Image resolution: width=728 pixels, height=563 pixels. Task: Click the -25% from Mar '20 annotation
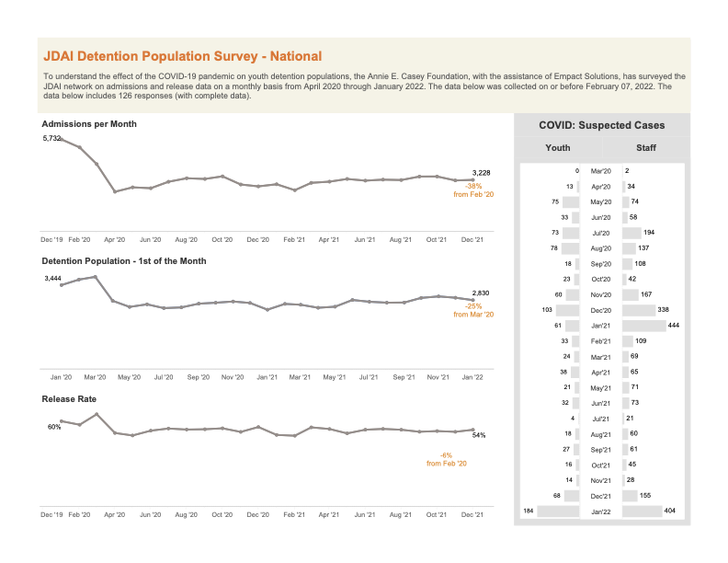pyautogui.click(x=473, y=310)
